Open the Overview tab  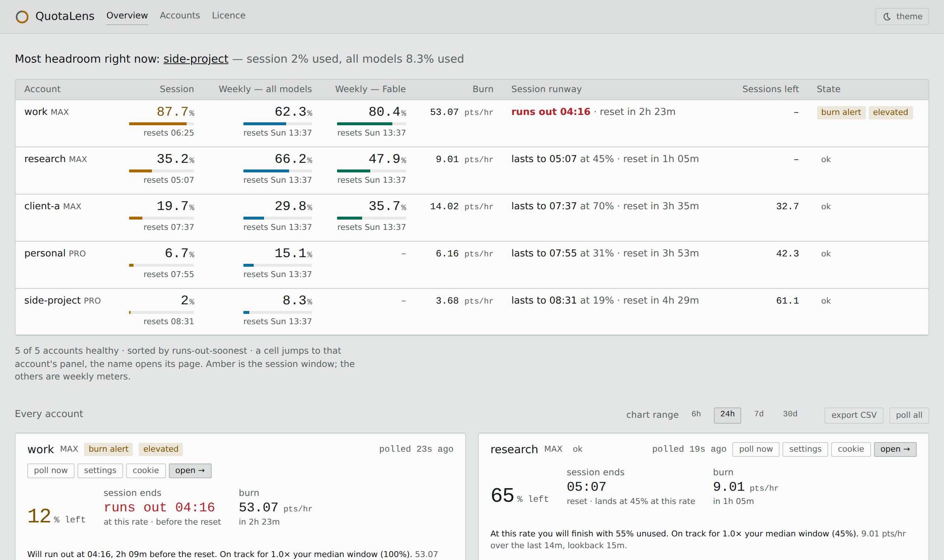[127, 15]
